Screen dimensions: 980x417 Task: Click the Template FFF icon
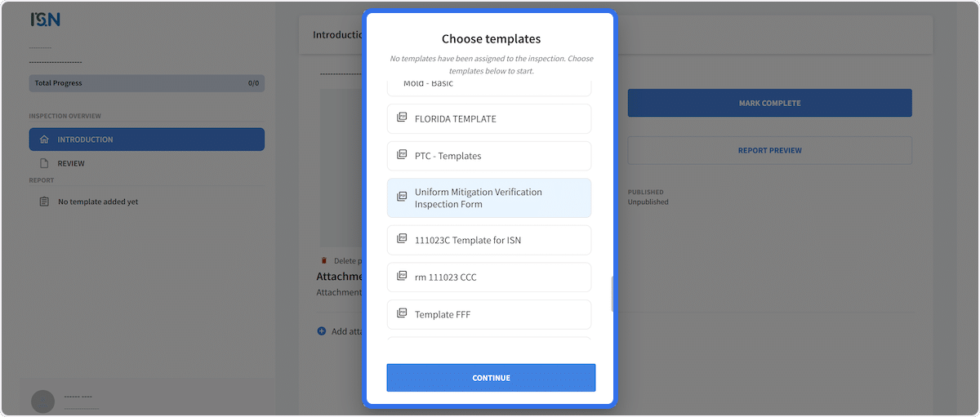402,313
